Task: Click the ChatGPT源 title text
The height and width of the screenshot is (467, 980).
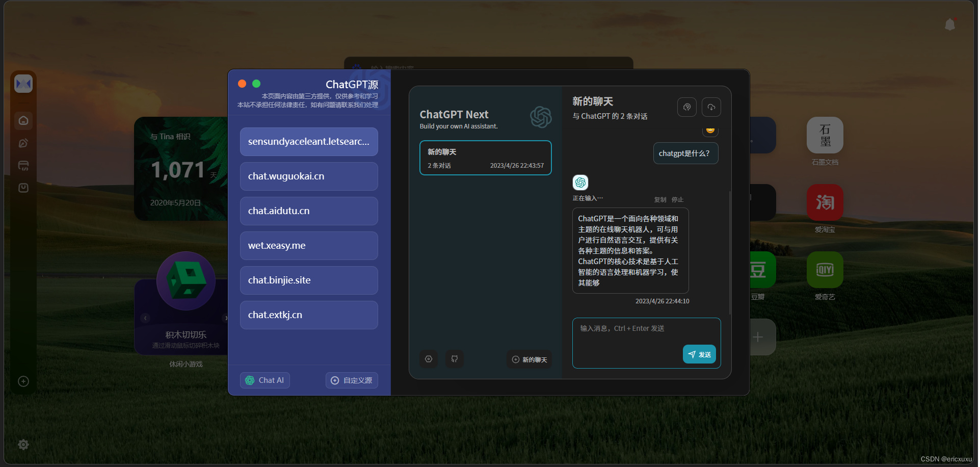Action: pyautogui.click(x=352, y=85)
